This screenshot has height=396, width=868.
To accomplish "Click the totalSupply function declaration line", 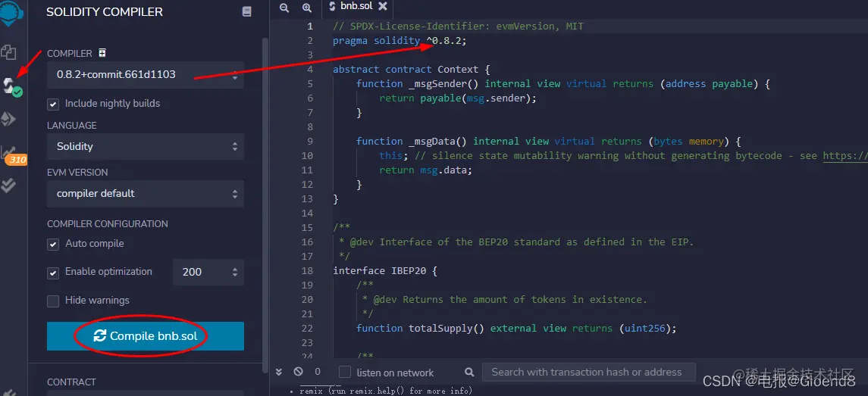I will 516,329.
